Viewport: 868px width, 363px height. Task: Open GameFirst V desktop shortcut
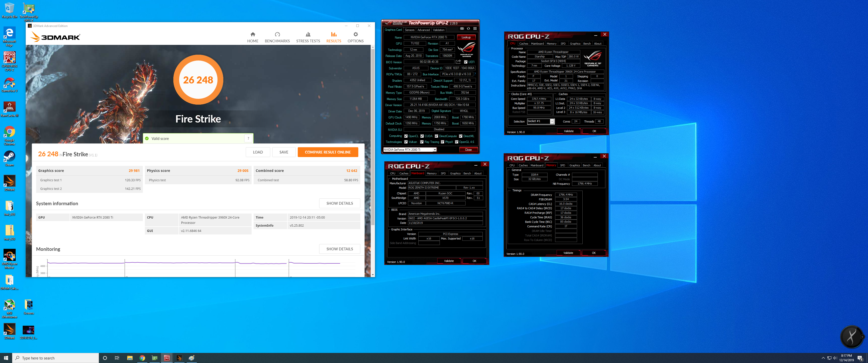(x=9, y=84)
